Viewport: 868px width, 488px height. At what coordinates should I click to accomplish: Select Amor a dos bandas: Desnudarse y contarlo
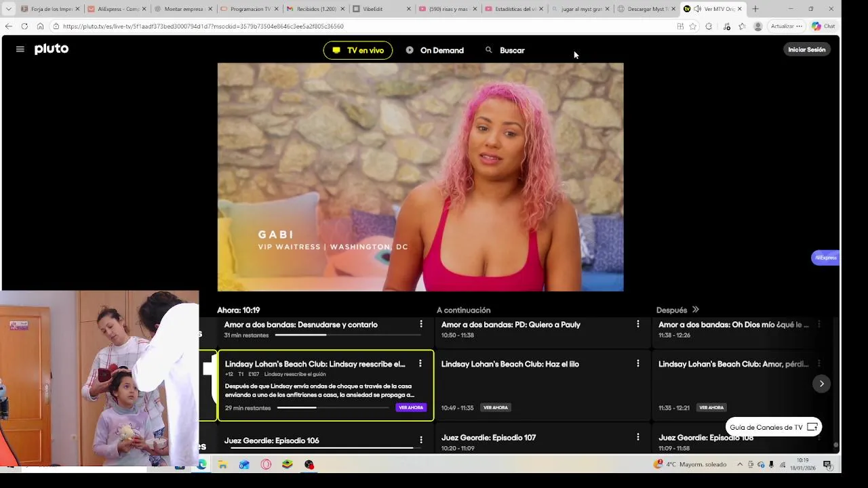point(301,325)
